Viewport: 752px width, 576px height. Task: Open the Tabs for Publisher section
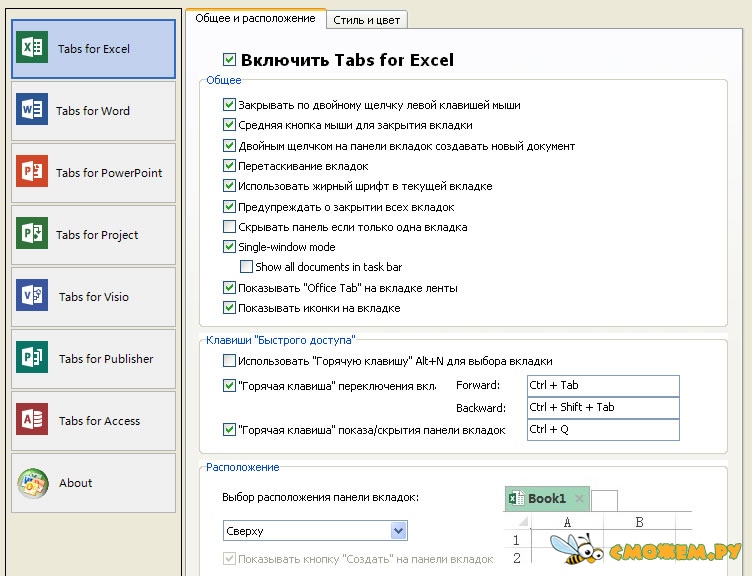tap(94, 359)
